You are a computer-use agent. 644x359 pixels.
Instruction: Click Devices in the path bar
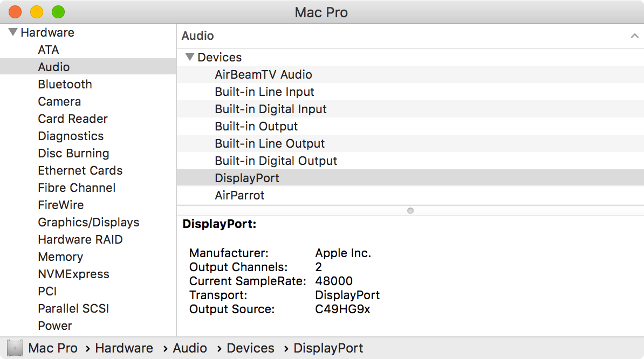click(x=251, y=348)
